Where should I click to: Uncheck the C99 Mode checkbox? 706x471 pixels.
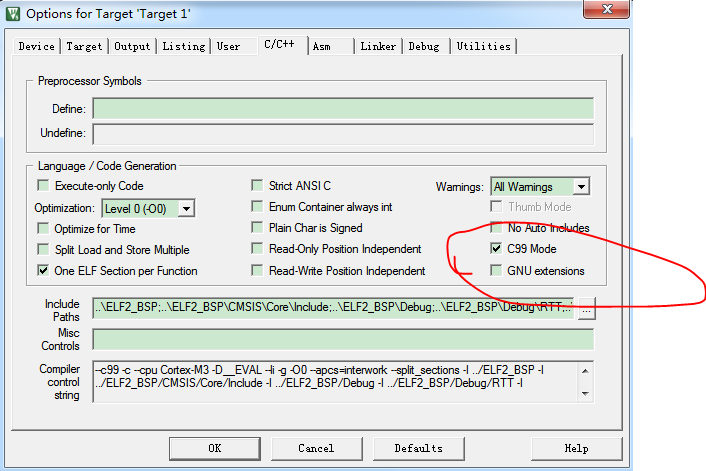point(497,249)
